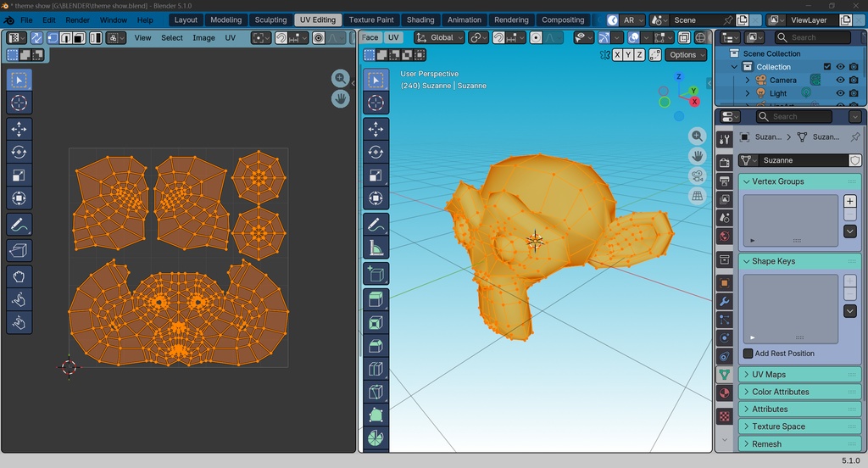The height and width of the screenshot is (468, 868).
Task: Select the Cursor tool in UV editor
Action: click(19, 103)
